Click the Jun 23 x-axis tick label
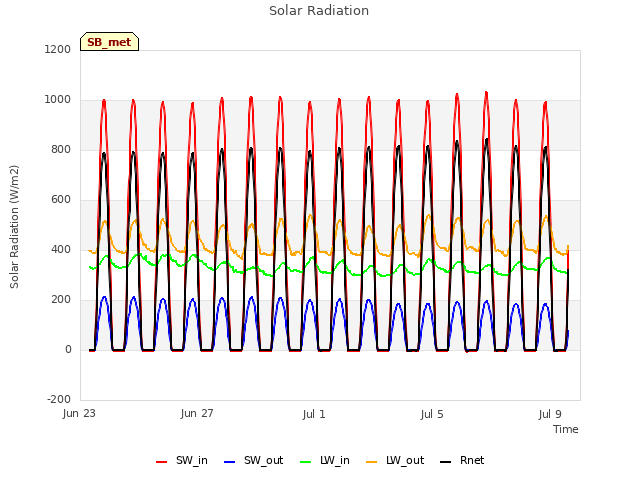Image resolution: width=640 pixels, height=480 pixels. tap(79, 413)
